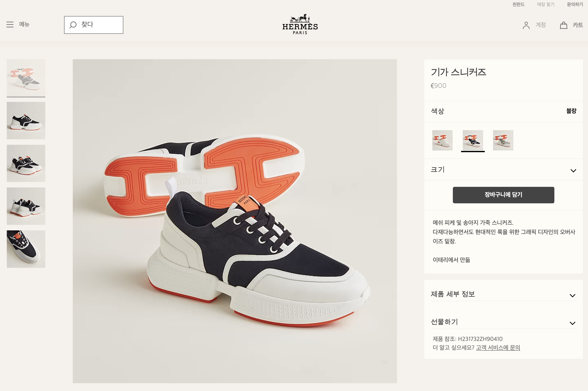Click the 장바구니에 담기 button
Image resolution: width=588 pixels, height=391 pixels.
[x=503, y=195]
